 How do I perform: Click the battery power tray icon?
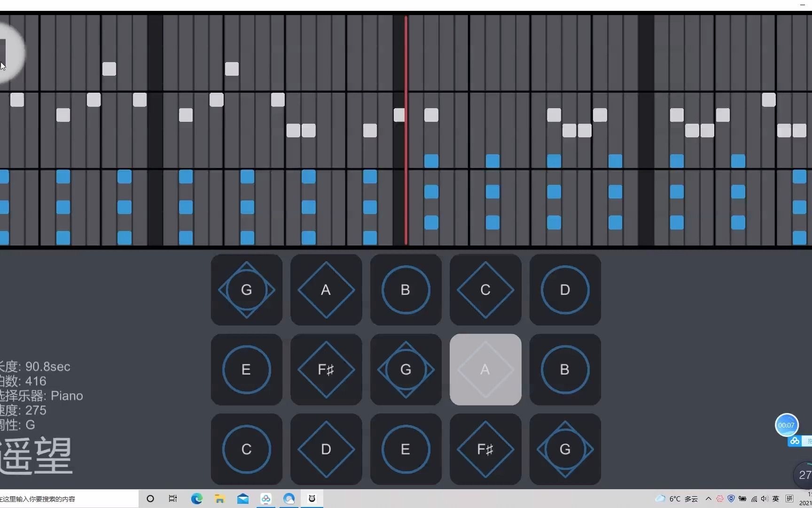pos(742,499)
